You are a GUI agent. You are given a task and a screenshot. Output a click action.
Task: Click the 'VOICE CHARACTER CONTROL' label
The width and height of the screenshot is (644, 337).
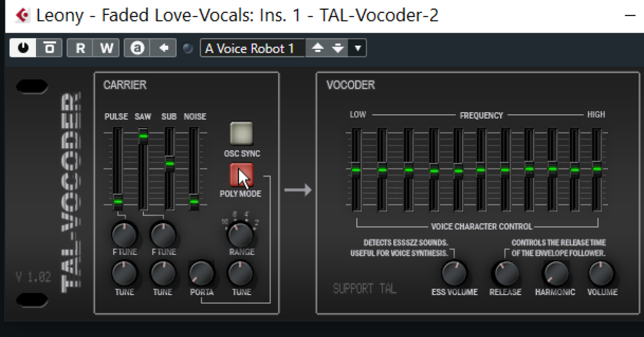481,226
